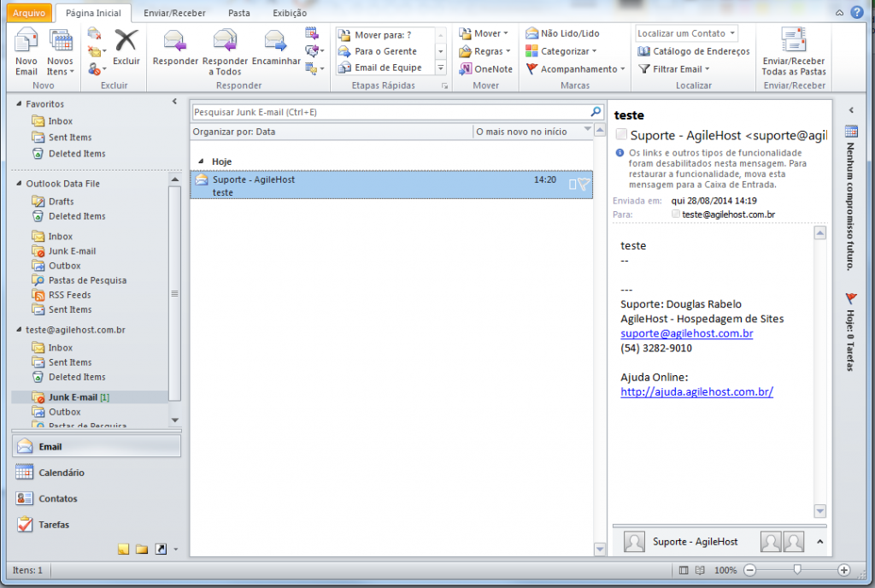875x588 pixels.
Task: Minimize the ribbon
Action: tap(839, 12)
